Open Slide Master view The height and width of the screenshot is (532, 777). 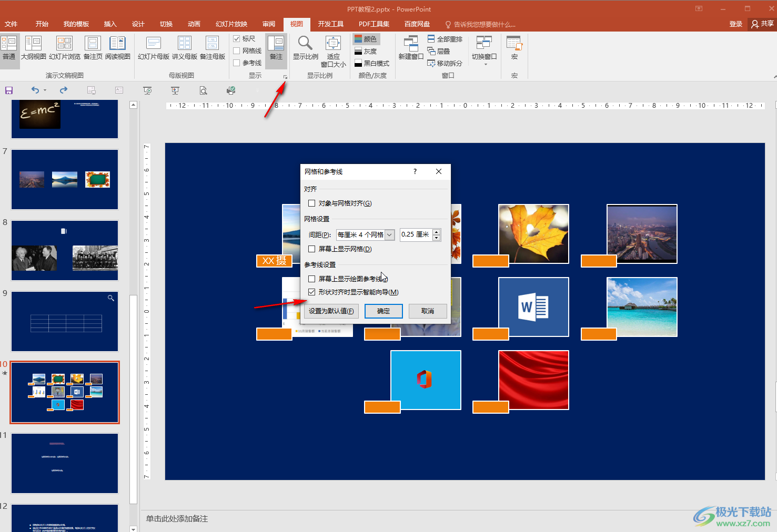153,48
